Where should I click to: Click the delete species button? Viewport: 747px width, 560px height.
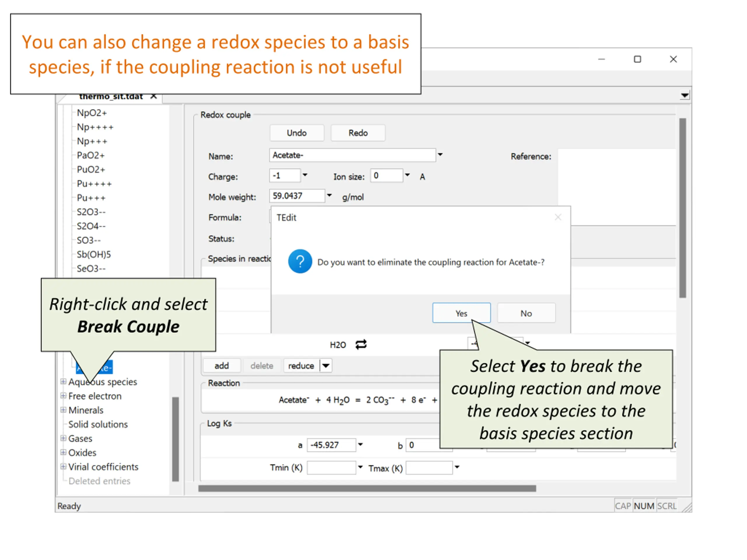pos(262,365)
